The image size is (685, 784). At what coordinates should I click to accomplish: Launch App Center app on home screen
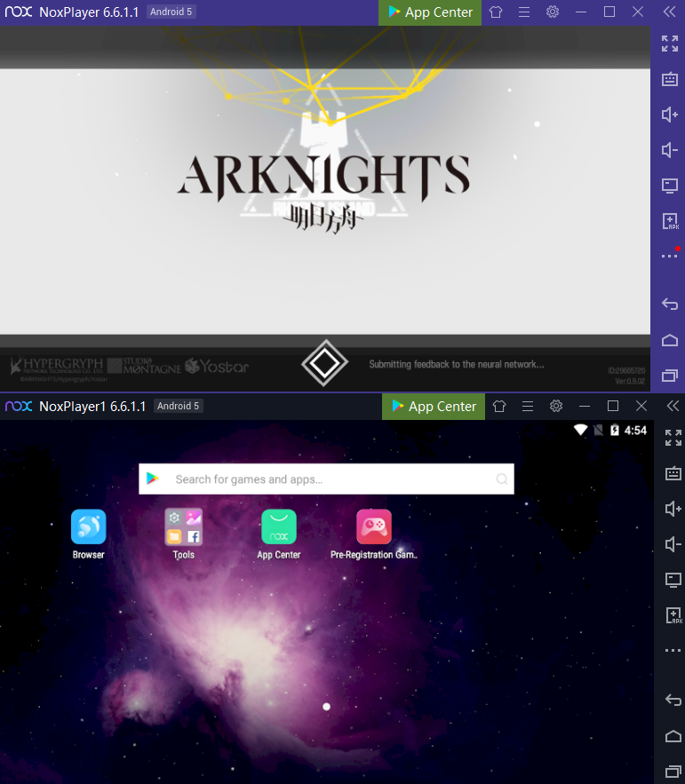279,527
